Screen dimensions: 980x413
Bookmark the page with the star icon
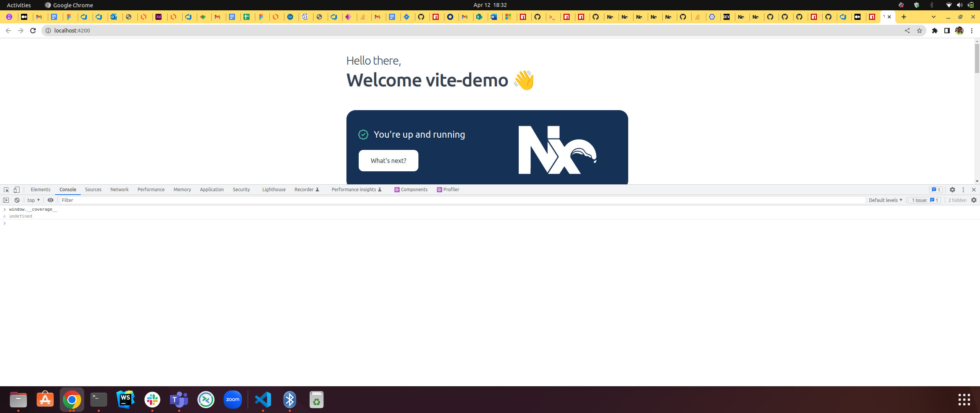[x=919, y=30]
